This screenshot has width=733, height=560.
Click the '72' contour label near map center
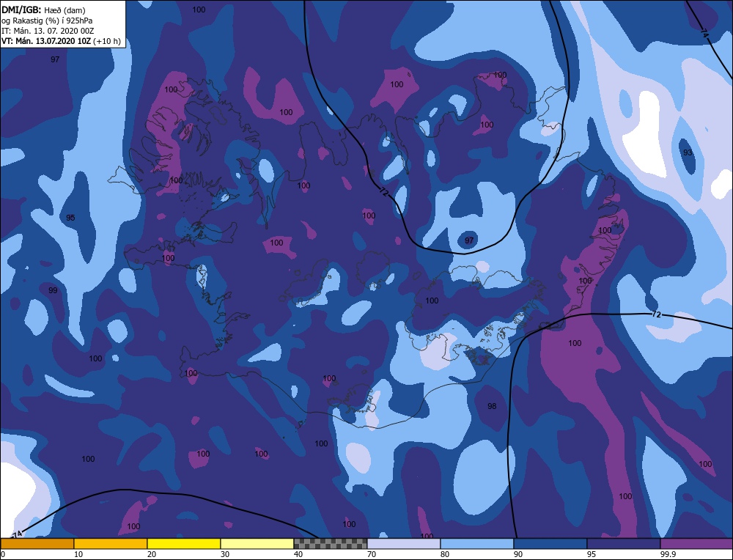384,191
